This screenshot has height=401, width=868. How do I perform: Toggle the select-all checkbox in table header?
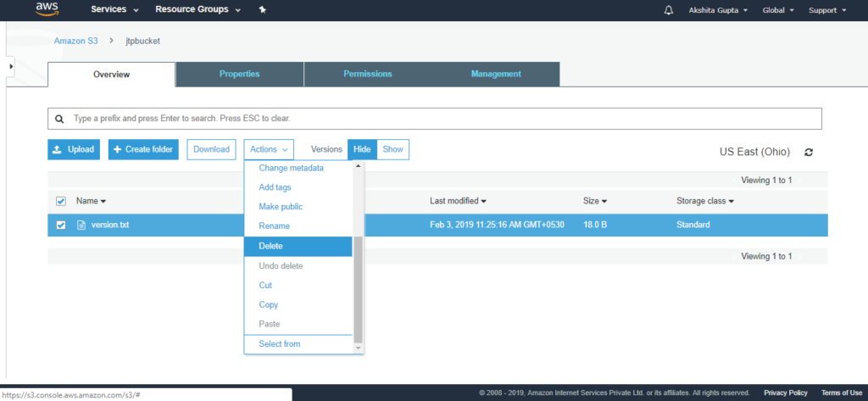tap(61, 201)
